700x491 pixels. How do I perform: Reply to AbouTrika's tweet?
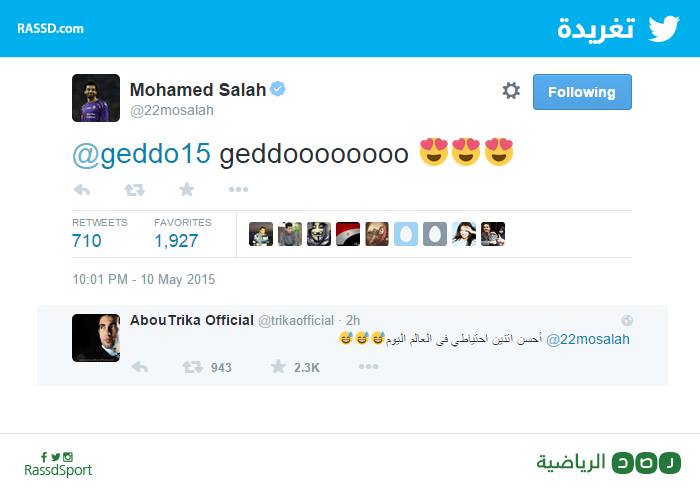click(x=140, y=368)
